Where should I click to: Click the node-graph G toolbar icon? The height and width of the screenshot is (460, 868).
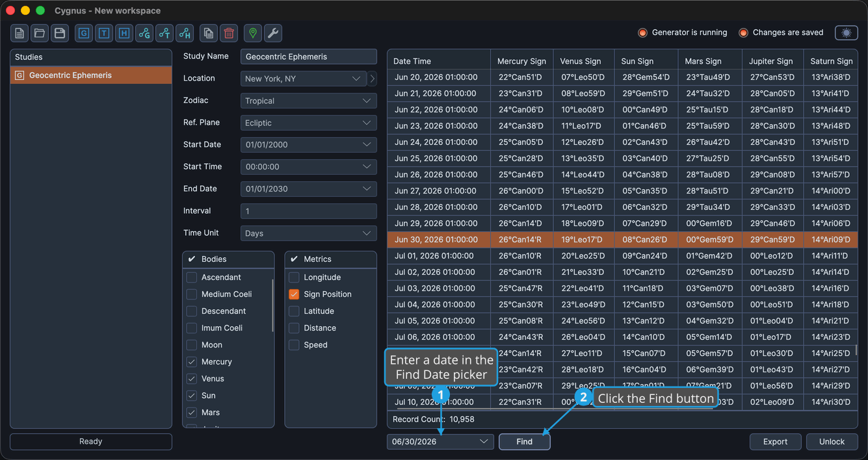click(144, 33)
